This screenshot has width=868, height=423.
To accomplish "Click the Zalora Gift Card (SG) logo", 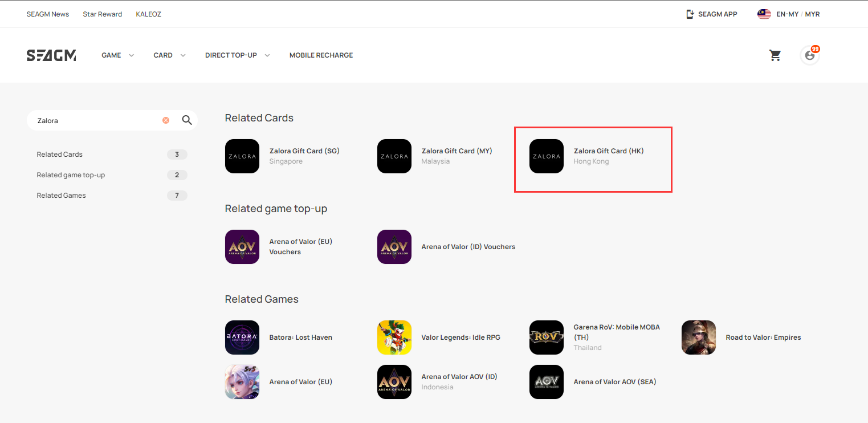I will point(242,156).
